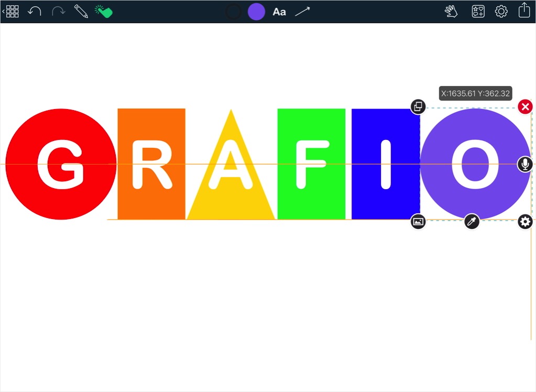The width and height of the screenshot is (536, 392).
Task: Activate the green touch selection tool
Action: click(104, 12)
